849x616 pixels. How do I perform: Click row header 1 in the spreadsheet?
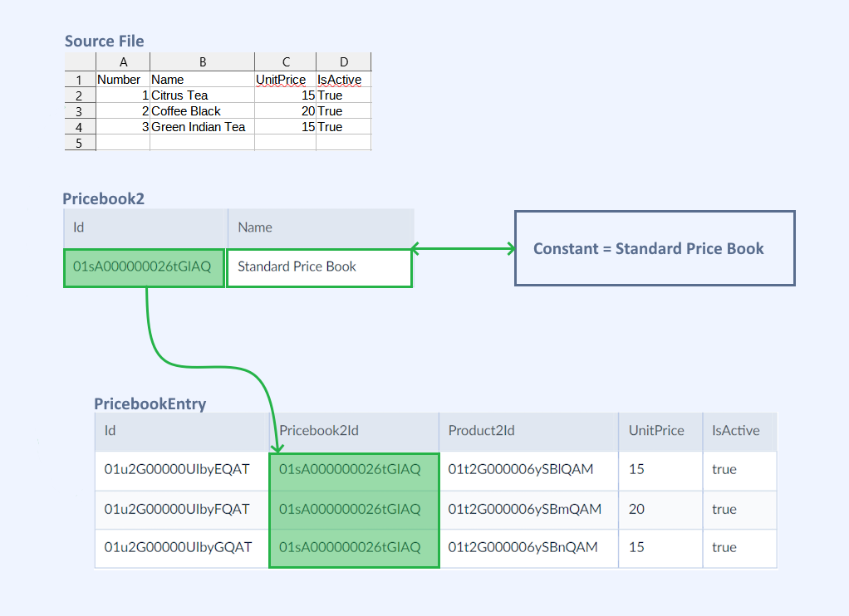coord(80,80)
